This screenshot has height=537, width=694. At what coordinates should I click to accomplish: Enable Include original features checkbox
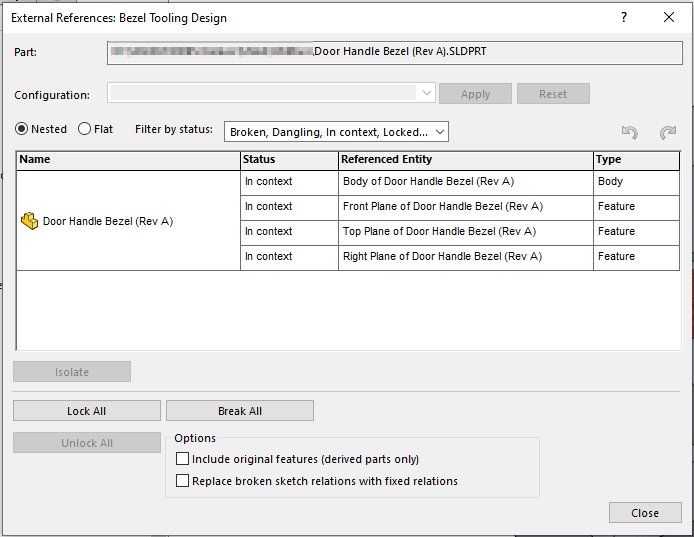tap(182, 459)
